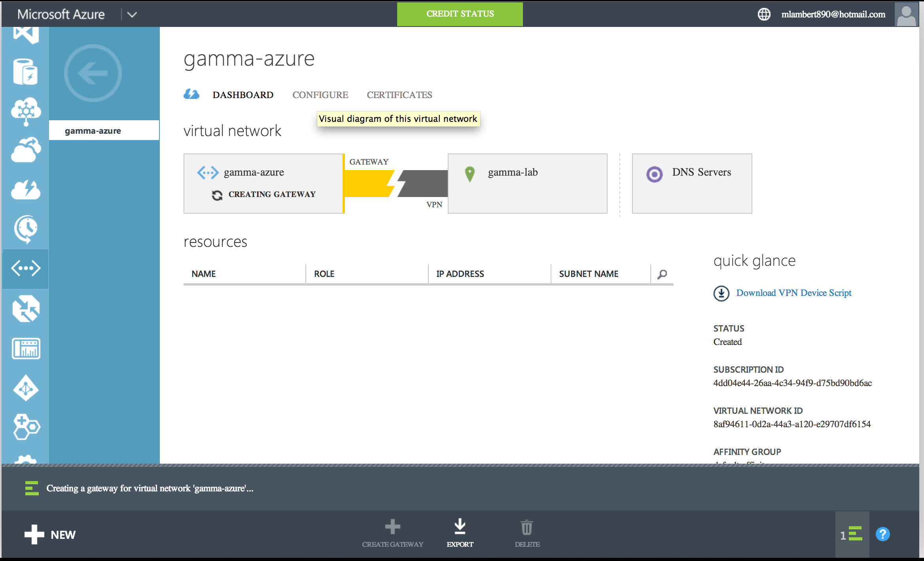Click the CREDIT STATUS button
The image size is (924, 561).
460,14
